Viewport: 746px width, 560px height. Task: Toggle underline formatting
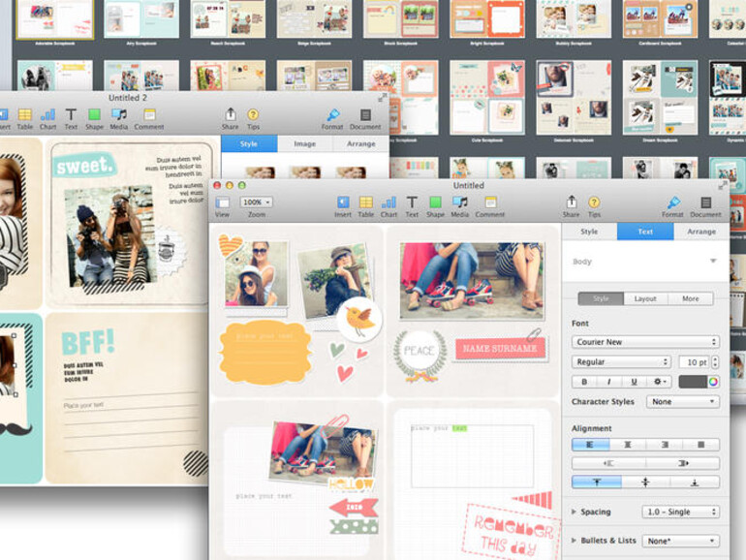(634, 382)
